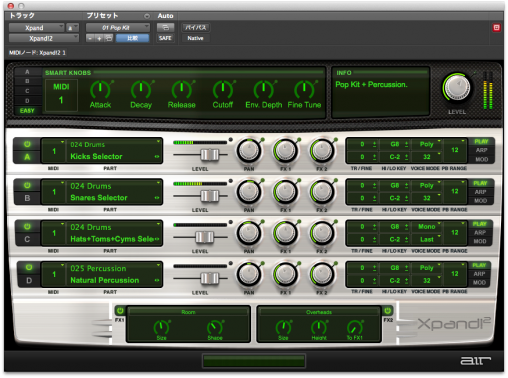Click the Room Size knob in FX1

pos(161,327)
